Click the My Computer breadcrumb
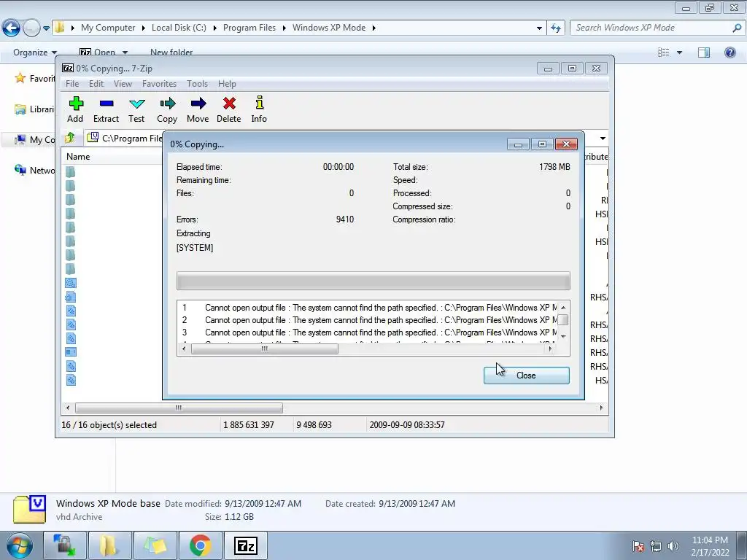This screenshot has width=747, height=560. tap(108, 28)
